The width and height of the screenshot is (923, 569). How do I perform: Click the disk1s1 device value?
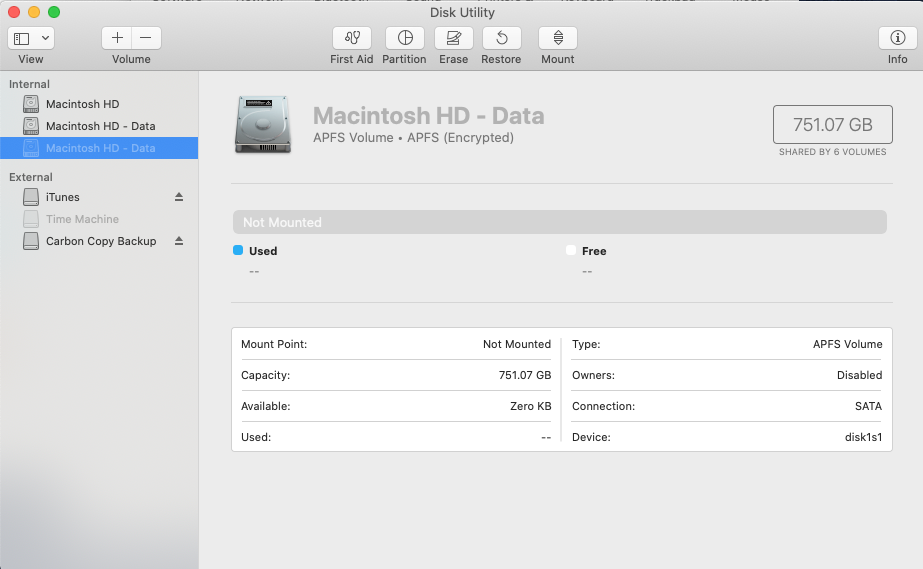click(x=864, y=437)
